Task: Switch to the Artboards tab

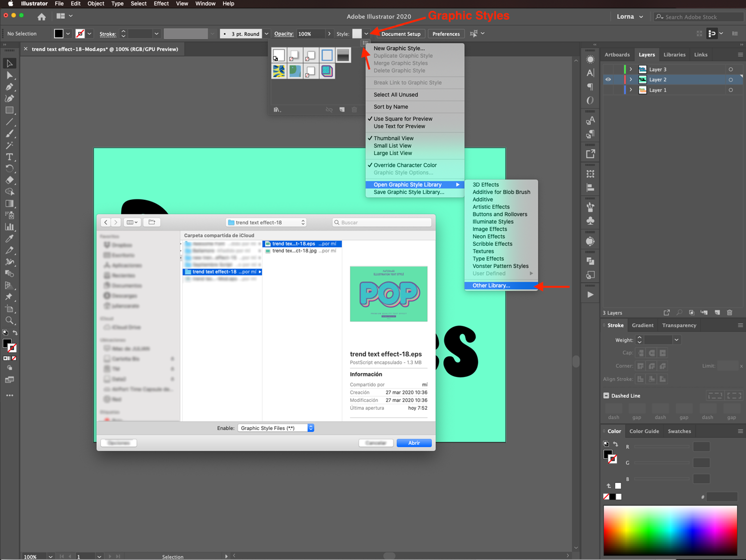Action: (617, 55)
